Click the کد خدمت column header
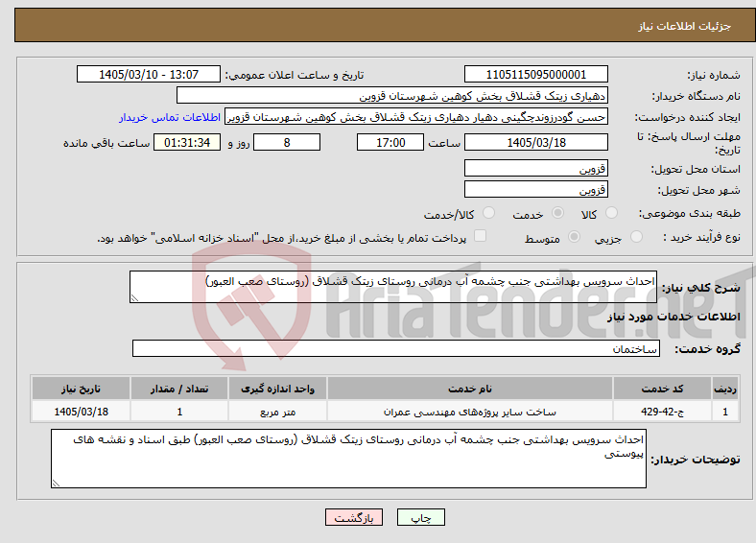Screen dimensions: 756x543 coord(663,389)
